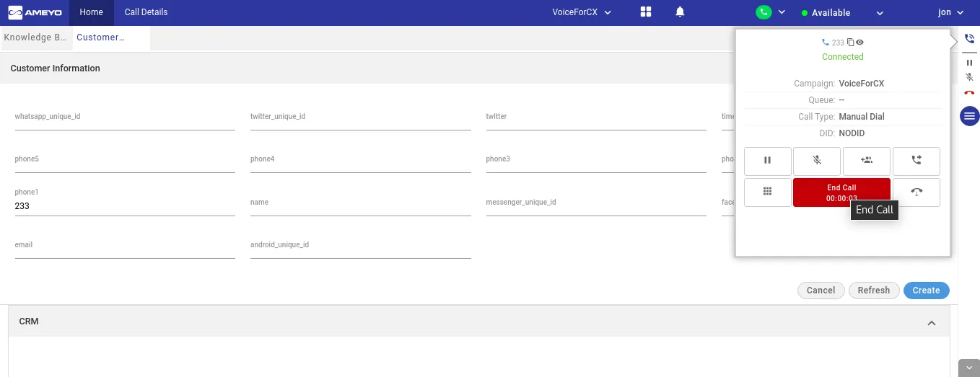The image size is (980, 377).
Task: Click the call disposition phone-down button
Action: click(916, 192)
